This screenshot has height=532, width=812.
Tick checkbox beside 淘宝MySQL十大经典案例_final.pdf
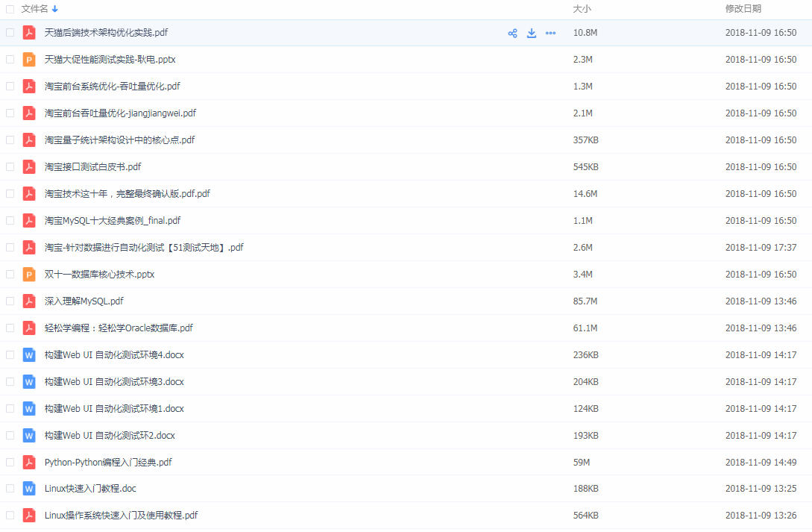pyautogui.click(x=10, y=221)
